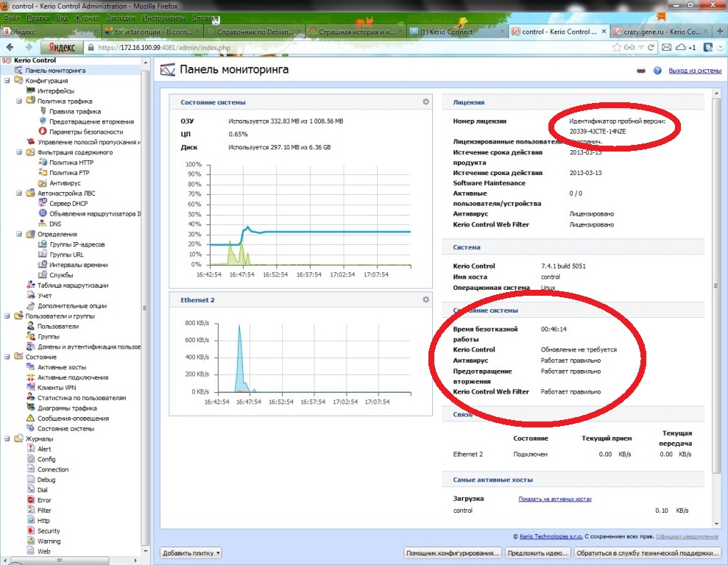The height and width of the screenshot is (565, 728).
Task: Click the Russian flag language icon
Action: click(640, 71)
